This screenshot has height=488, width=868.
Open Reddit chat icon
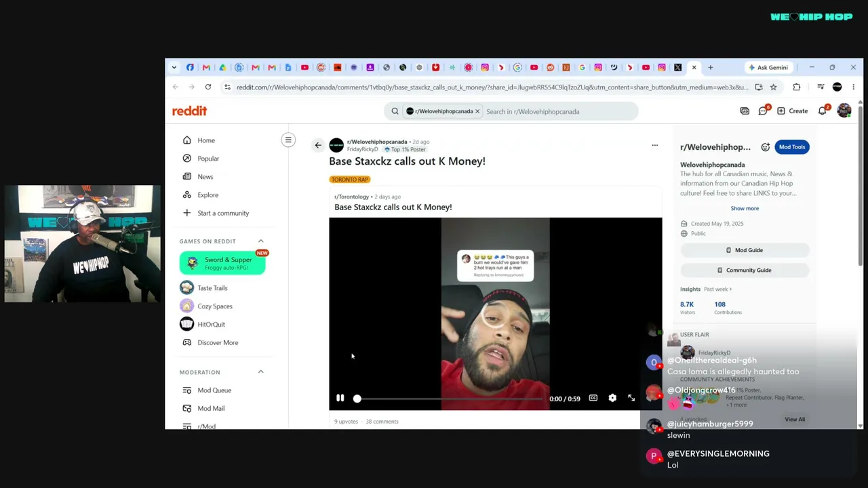tap(763, 111)
